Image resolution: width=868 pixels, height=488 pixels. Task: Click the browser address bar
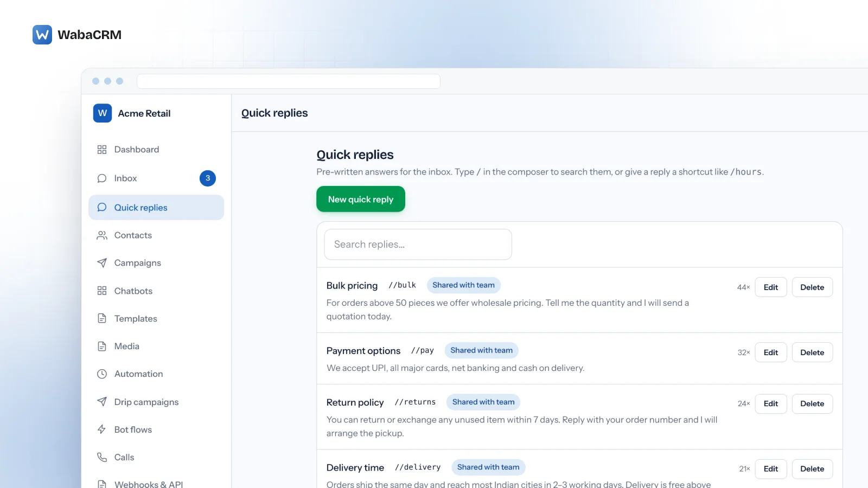pyautogui.click(x=289, y=81)
